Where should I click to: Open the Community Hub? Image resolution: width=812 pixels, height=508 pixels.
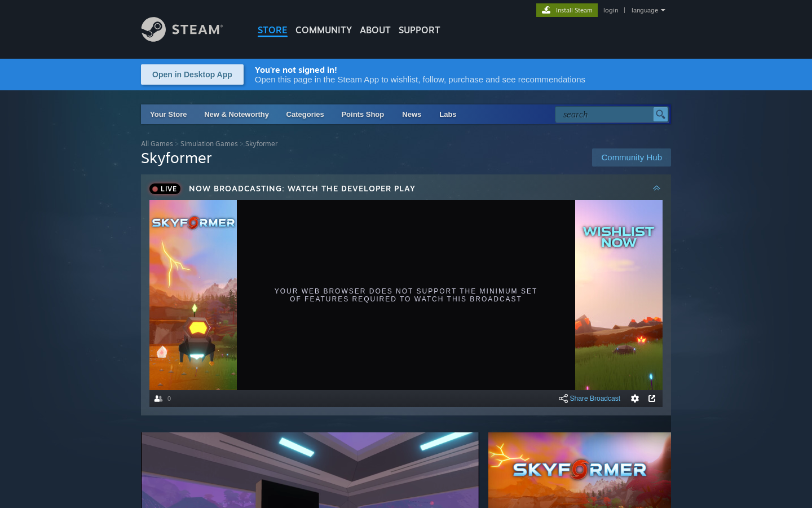(632, 157)
